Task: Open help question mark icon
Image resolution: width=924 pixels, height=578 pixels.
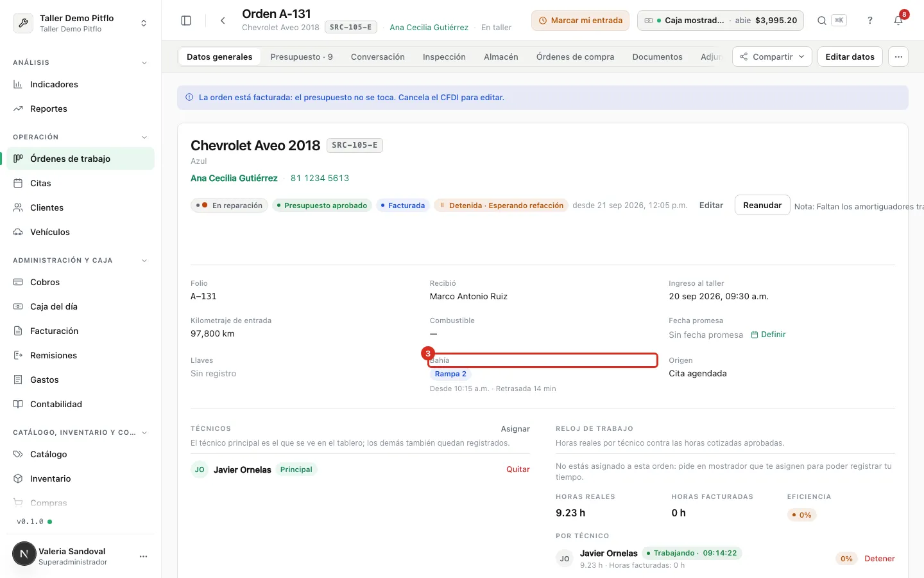Action: (870, 21)
